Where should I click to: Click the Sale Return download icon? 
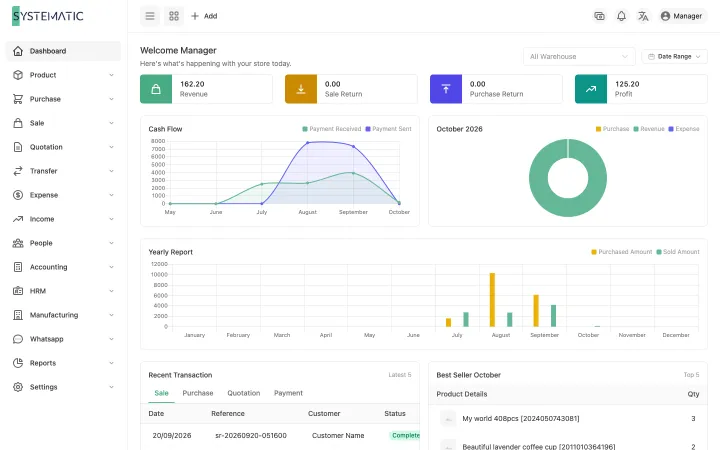tap(301, 89)
